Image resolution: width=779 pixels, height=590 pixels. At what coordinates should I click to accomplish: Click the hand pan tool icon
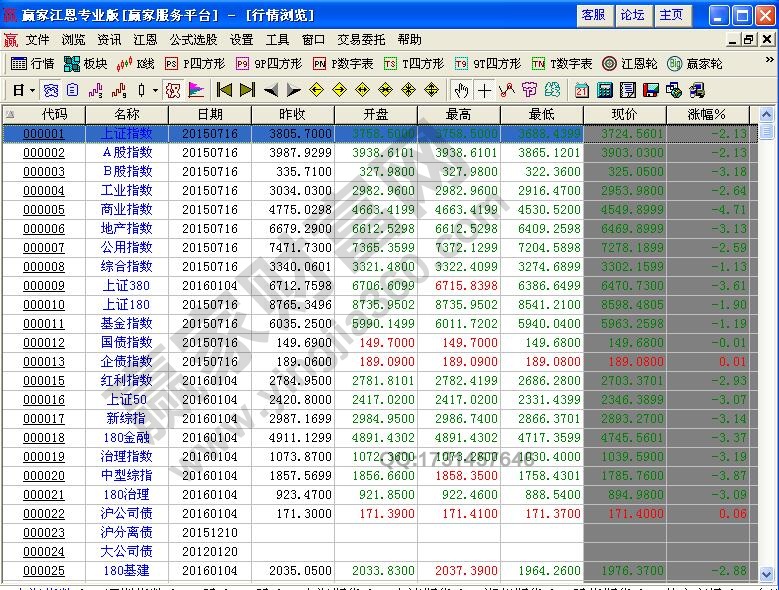pos(461,90)
